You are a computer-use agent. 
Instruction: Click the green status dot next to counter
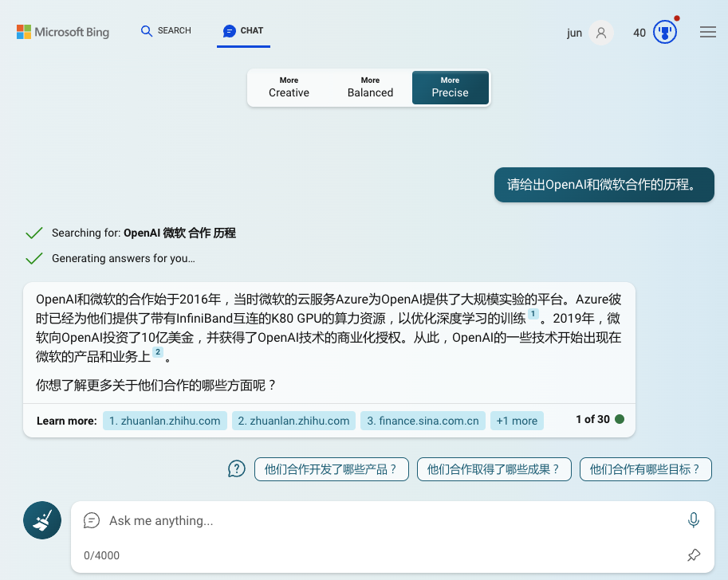point(620,419)
